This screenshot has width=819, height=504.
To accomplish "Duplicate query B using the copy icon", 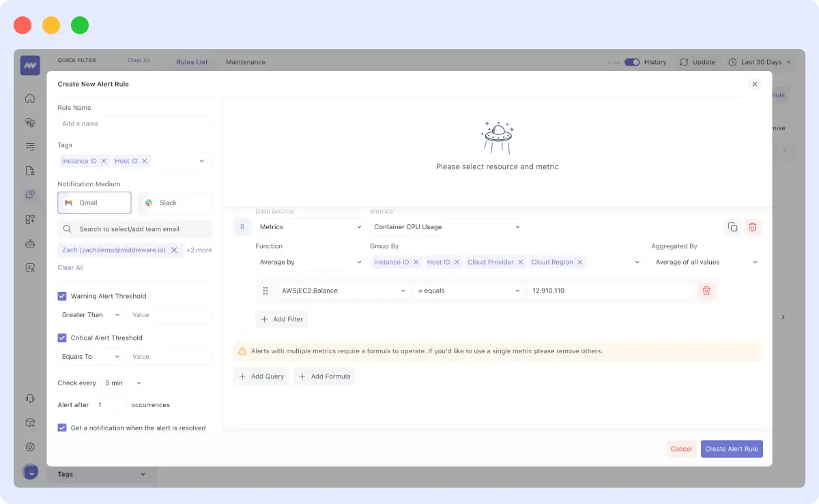I will pyautogui.click(x=732, y=227).
